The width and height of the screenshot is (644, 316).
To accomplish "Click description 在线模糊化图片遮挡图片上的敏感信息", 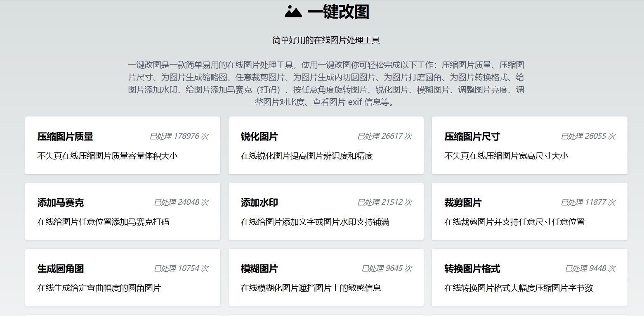I will point(311,288).
